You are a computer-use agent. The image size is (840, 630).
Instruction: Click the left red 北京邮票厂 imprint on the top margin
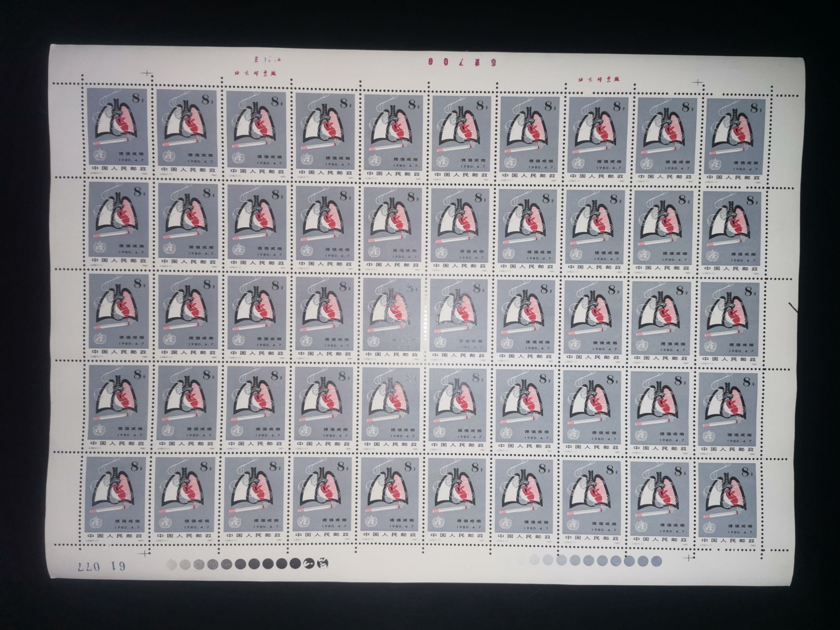[x=256, y=72]
